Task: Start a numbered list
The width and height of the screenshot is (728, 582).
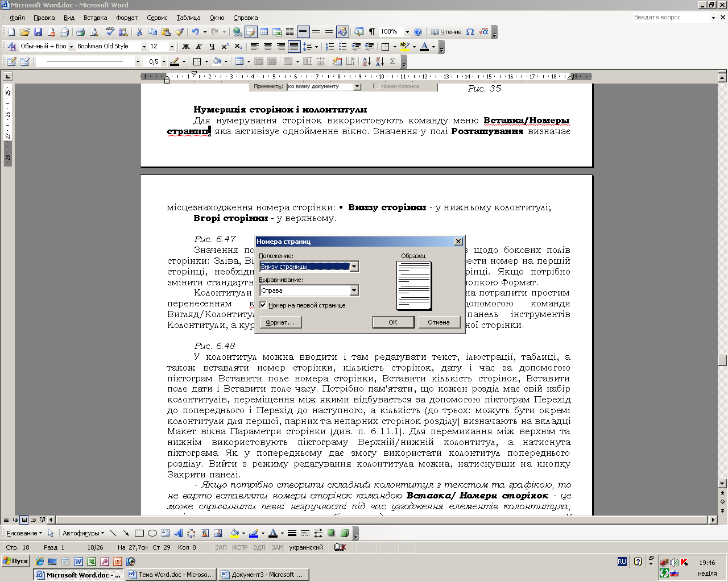Action: point(330,47)
